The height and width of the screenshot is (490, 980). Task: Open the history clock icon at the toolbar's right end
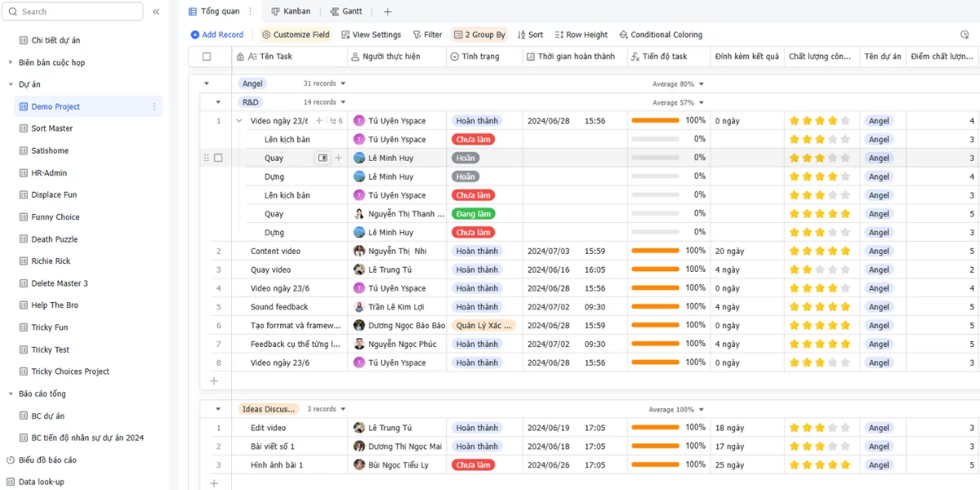tap(964, 35)
